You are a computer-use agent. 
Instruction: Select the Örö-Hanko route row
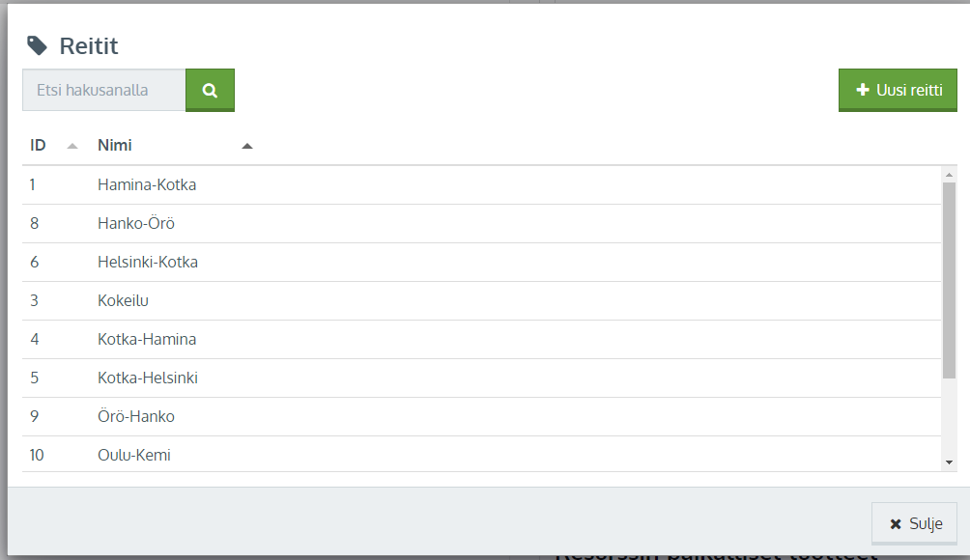[x=136, y=416]
